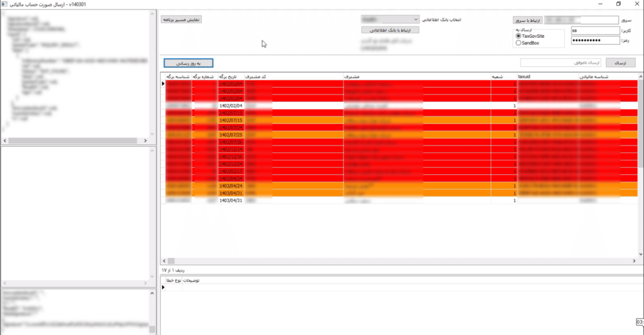The height and width of the screenshot is (335, 644).
Task: Select the SandBox radio option
Action: (x=518, y=43)
